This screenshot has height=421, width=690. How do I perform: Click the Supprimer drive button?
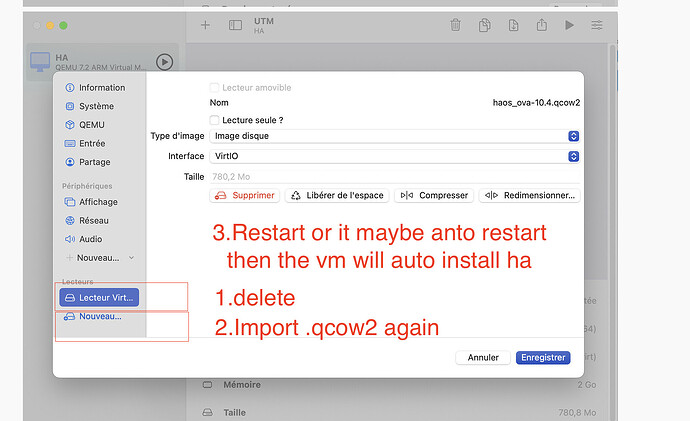pyautogui.click(x=245, y=195)
